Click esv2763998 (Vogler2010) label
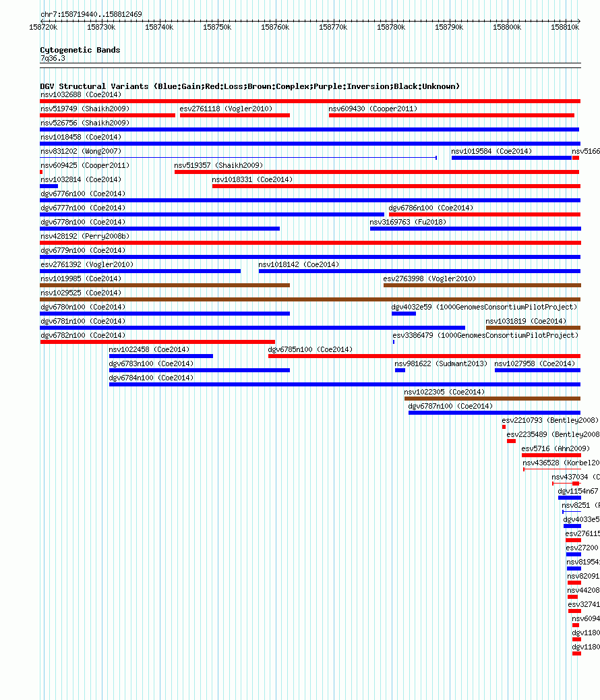This screenshot has height=700, width=600. (x=429, y=279)
